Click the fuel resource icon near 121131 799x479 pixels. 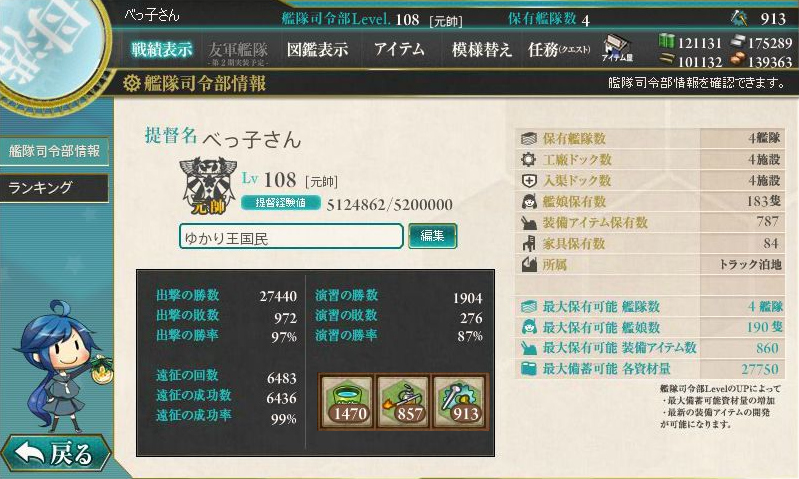[666, 41]
